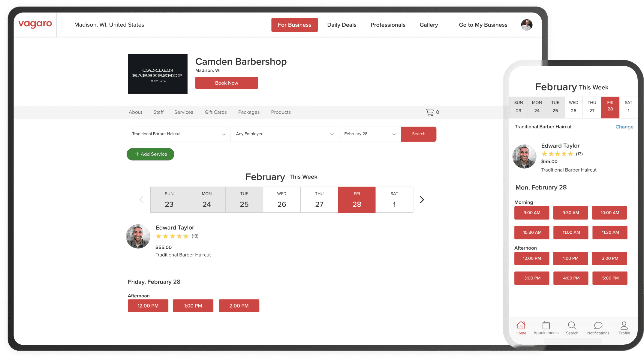Open the shopping cart icon
This screenshot has width=644, height=360.
tap(430, 112)
